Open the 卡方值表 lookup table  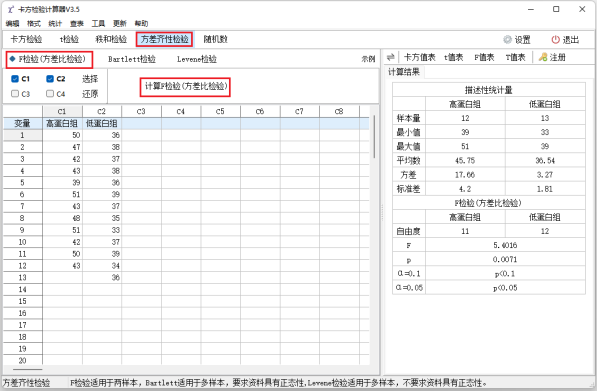[x=419, y=57]
